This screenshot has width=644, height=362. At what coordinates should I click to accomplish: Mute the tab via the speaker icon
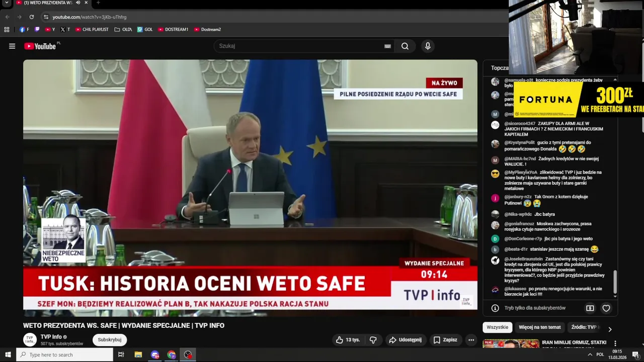pyautogui.click(x=78, y=3)
